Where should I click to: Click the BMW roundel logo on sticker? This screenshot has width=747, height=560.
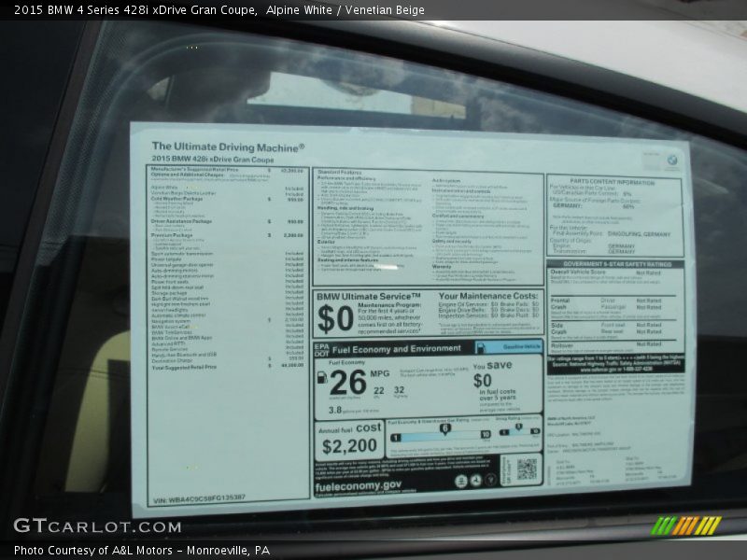[671, 161]
